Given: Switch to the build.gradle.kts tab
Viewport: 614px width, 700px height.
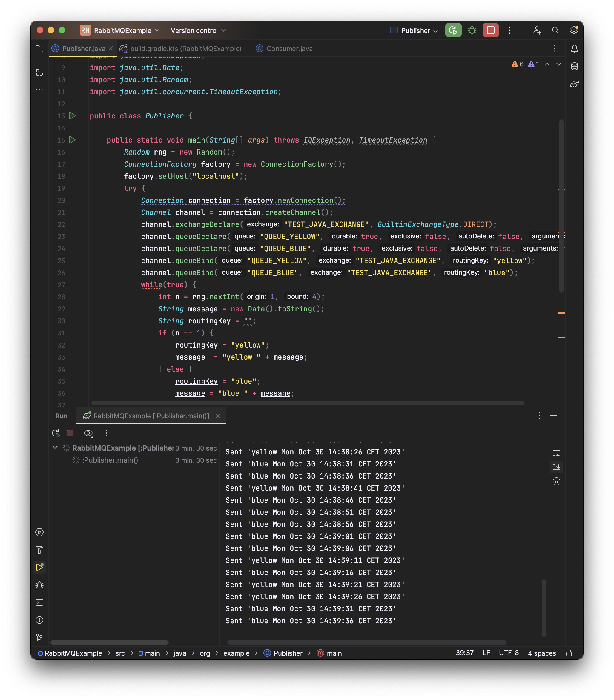Looking at the screenshot, I should [180, 48].
